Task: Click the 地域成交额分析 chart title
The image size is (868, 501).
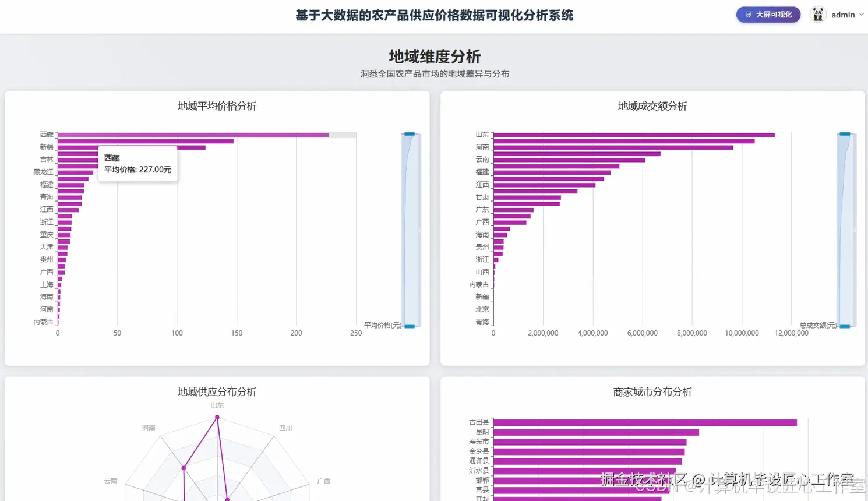Action: 652,106
